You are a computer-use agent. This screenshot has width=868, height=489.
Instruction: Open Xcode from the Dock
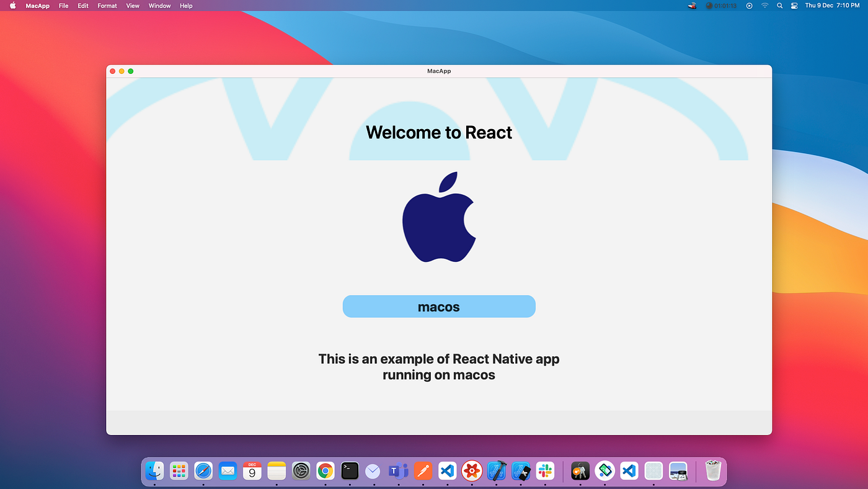tap(495, 470)
